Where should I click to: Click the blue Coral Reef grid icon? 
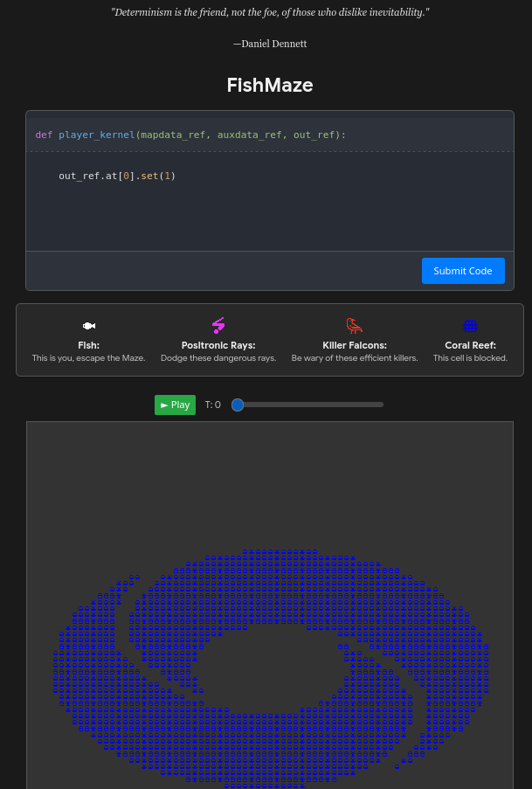point(470,326)
